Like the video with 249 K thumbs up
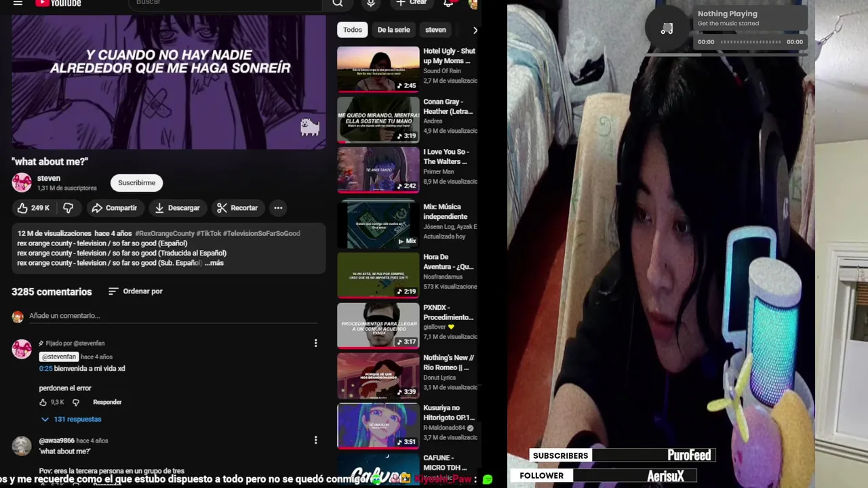Viewport: 868px width, 488px height. tap(33, 208)
